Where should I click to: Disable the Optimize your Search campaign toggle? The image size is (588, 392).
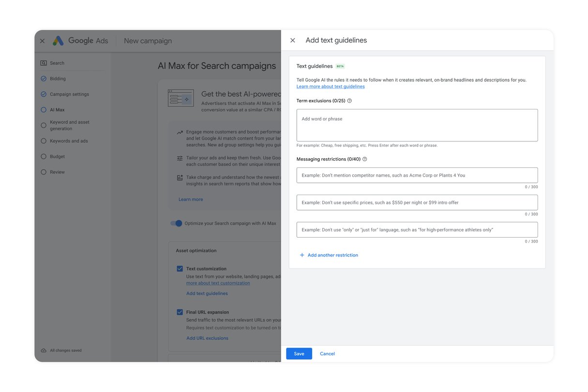(176, 223)
